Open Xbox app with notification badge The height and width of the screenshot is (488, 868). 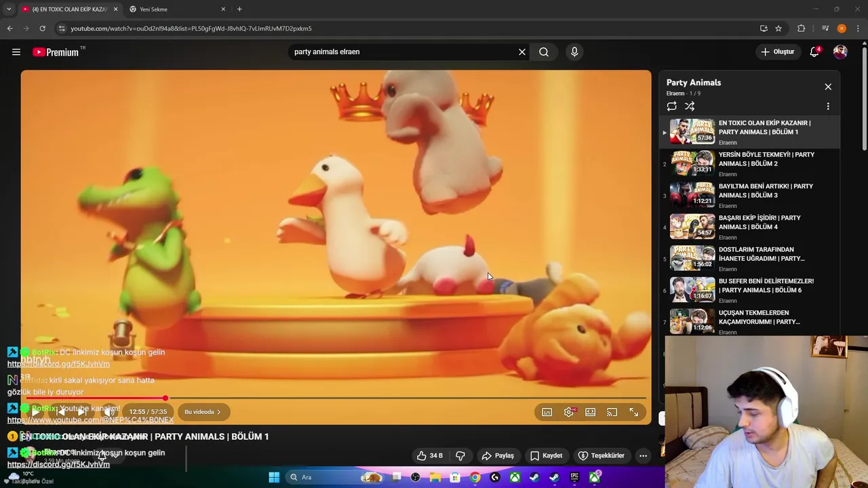[x=595, y=477]
